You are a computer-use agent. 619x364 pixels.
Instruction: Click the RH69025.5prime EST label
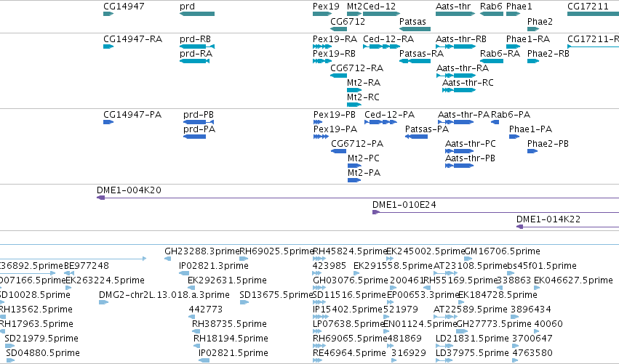pos(276,251)
